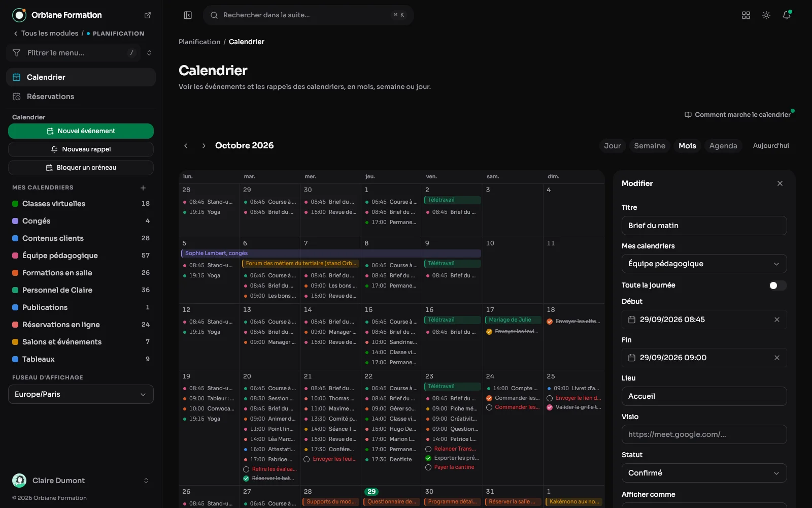This screenshot has height=508, width=812.
Task: Select Calendrier in the sidebar
Action: point(81,77)
